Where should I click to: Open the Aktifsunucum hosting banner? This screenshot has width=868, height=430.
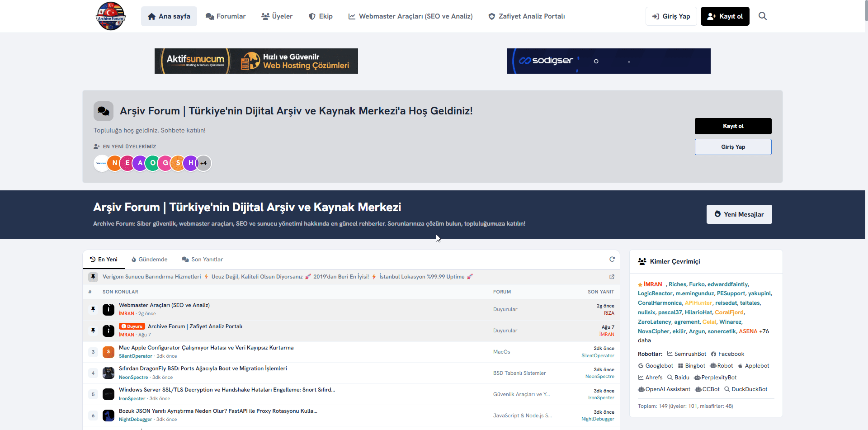coord(256,61)
